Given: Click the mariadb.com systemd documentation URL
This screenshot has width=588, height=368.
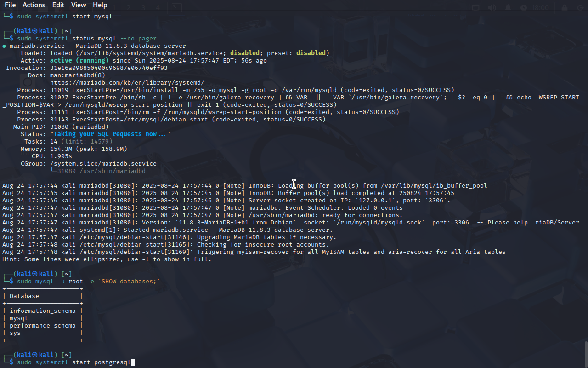Looking at the screenshot, I should tap(127, 83).
